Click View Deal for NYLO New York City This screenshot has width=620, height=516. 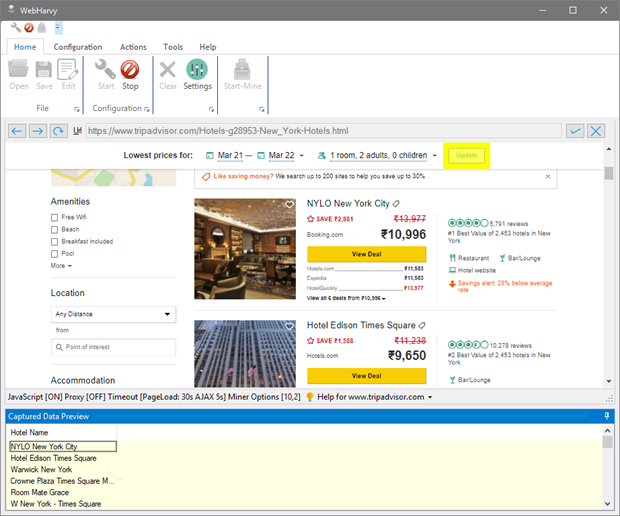coord(366,254)
